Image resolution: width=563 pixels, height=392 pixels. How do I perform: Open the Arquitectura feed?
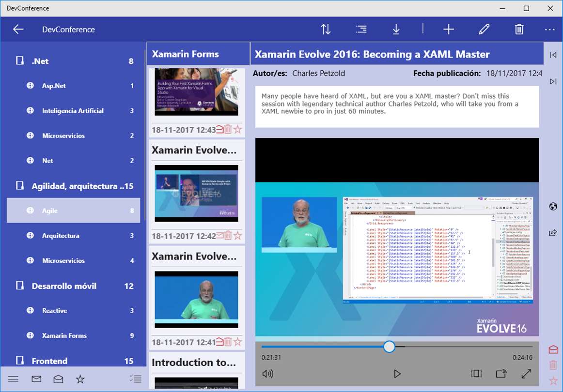tap(74, 236)
